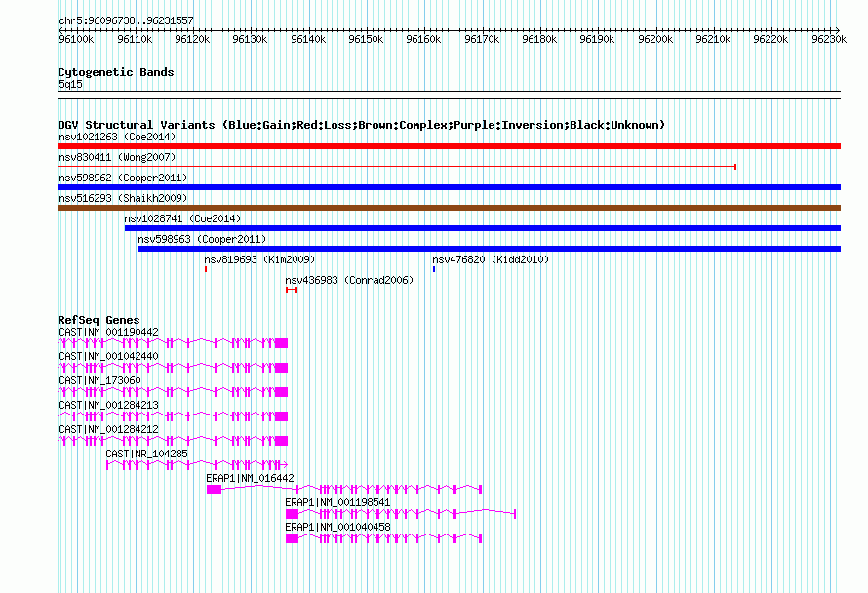Viewport: 868px width, 593px height.
Task: Click the 96200k ruler tick label
Action: pos(655,39)
